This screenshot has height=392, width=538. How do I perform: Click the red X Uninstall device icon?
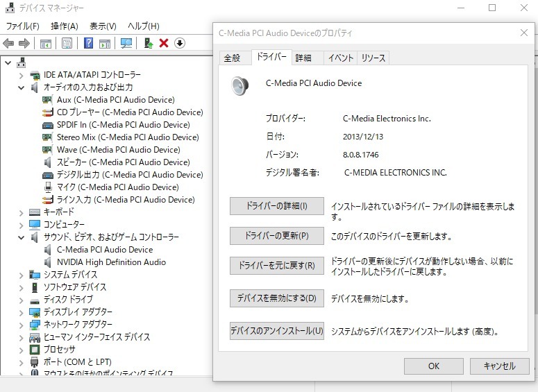pyautogui.click(x=164, y=43)
